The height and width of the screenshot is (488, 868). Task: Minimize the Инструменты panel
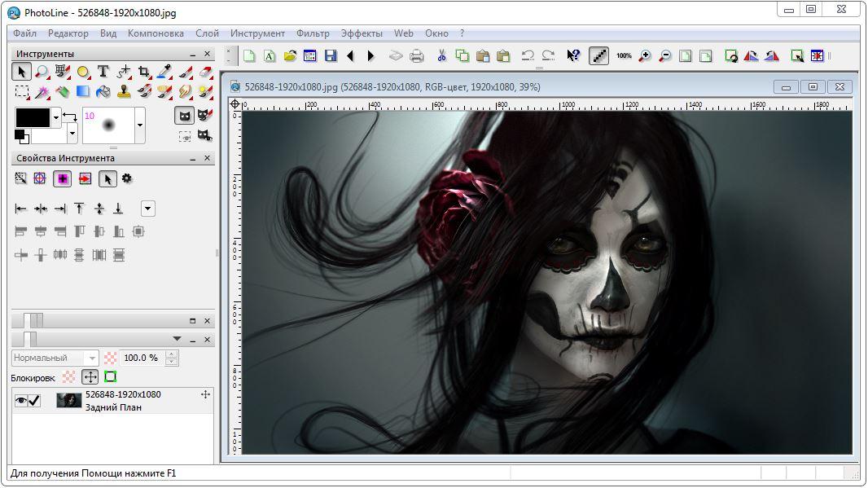point(193,55)
